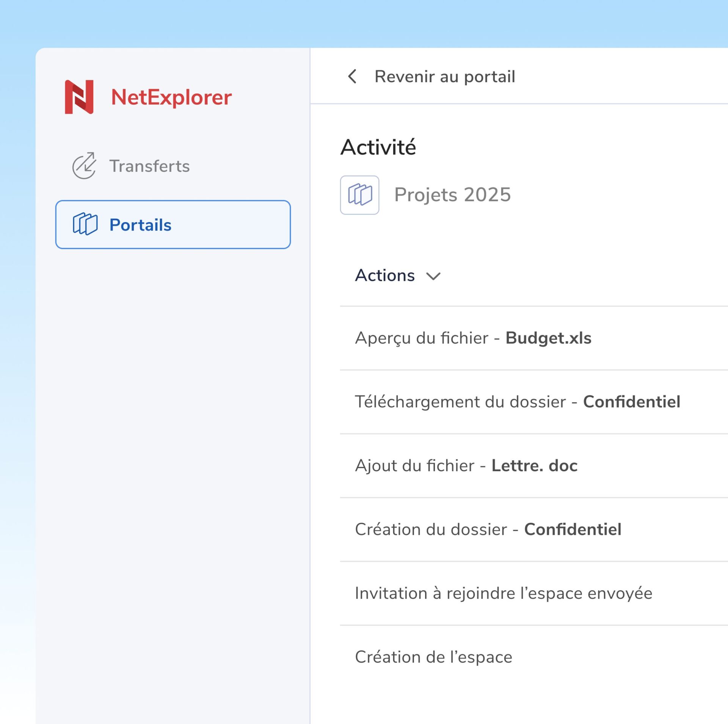The width and height of the screenshot is (728, 724).
Task: Click the Transferts arrows icon
Action: click(x=84, y=166)
